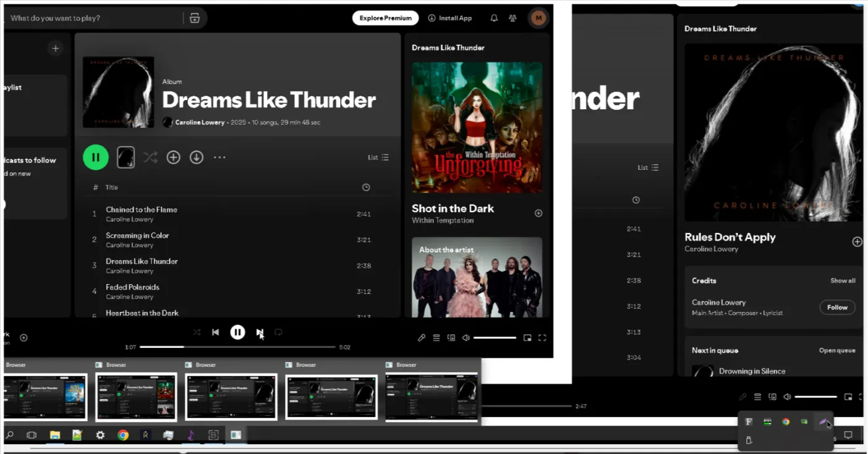This screenshot has height=454, width=868.
Task: Add Shot in the Dark to Liked Songs
Action: (x=538, y=213)
